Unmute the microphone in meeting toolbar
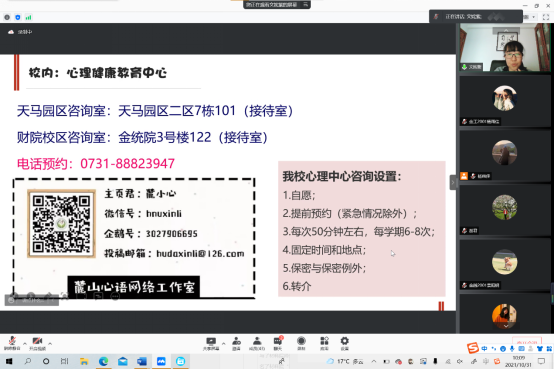The image size is (554, 370). 12,343
